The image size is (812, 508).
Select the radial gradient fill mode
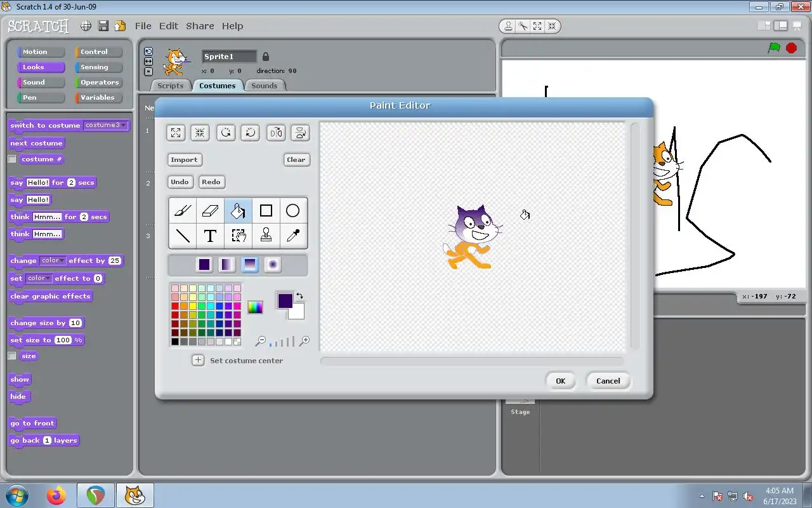tap(273, 265)
